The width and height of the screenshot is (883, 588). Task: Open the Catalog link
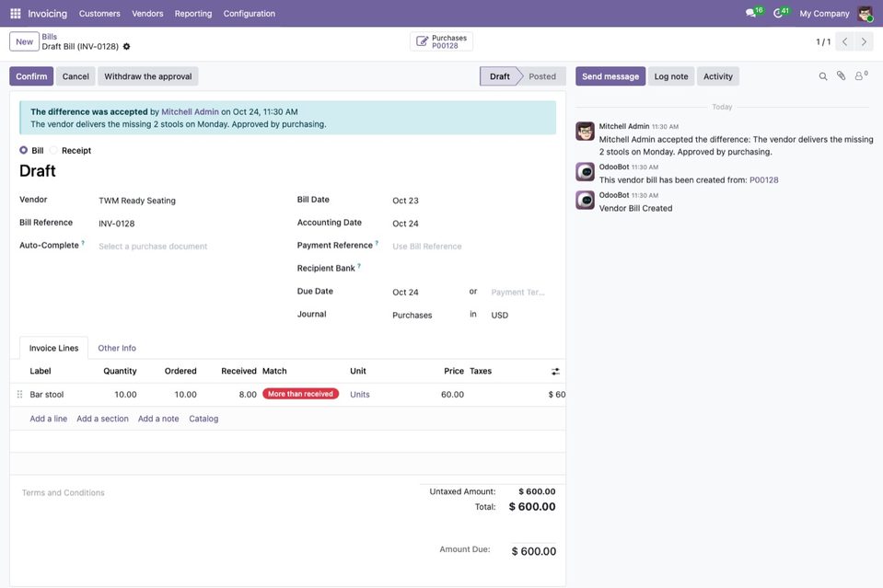(x=203, y=419)
